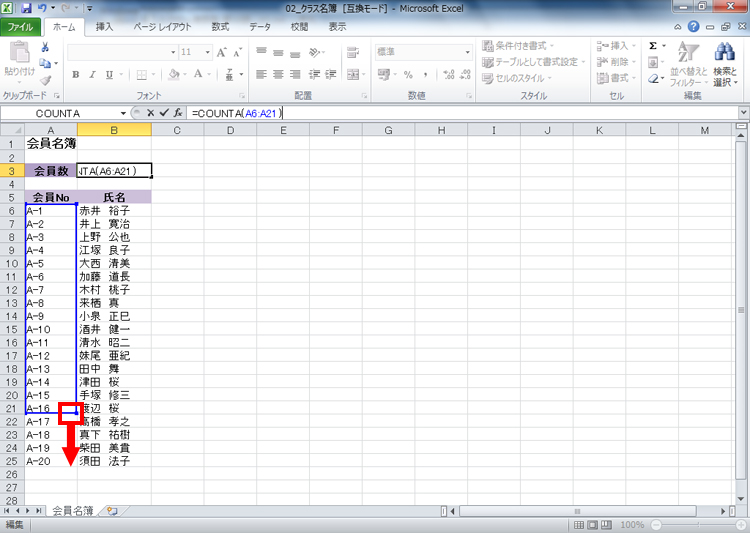Image resolution: width=750 pixels, height=533 pixels.
Task: Switch to the Formulas (数式) tab
Action: pos(220,27)
